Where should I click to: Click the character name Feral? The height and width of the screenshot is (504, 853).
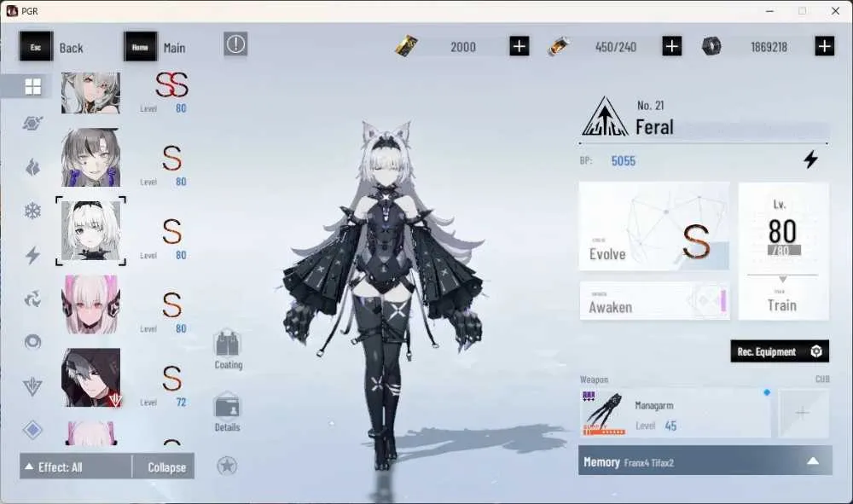(x=654, y=127)
